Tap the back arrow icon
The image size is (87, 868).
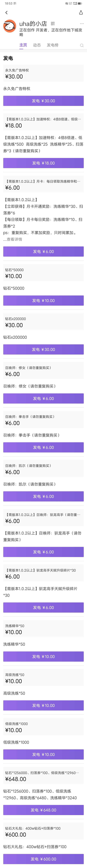[6, 12]
